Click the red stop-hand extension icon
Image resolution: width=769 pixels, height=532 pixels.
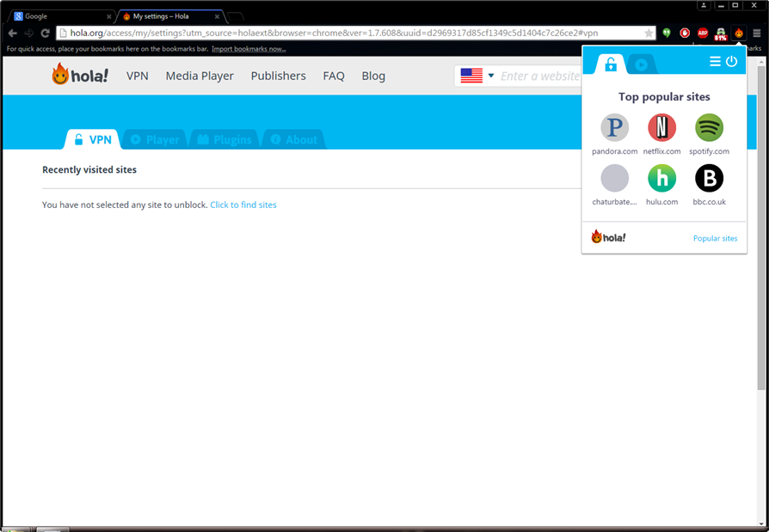(x=685, y=33)
